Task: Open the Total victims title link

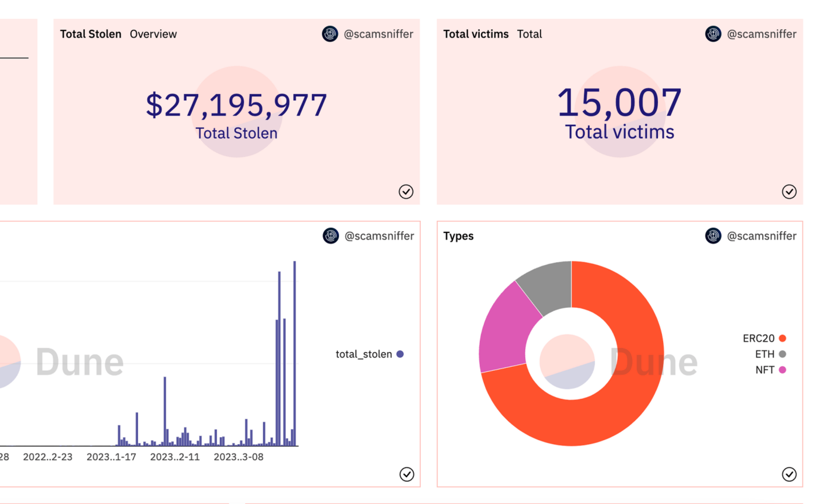Action: point(476,34)
